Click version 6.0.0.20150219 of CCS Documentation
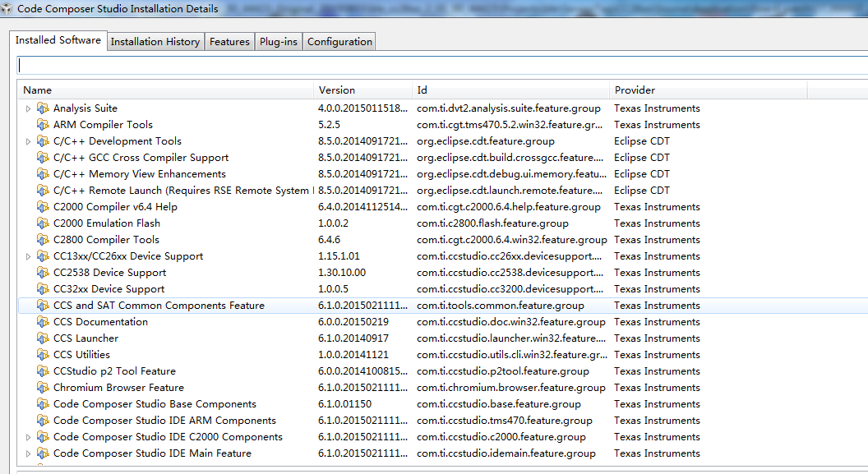868x474 pixels. click(353, 322)
